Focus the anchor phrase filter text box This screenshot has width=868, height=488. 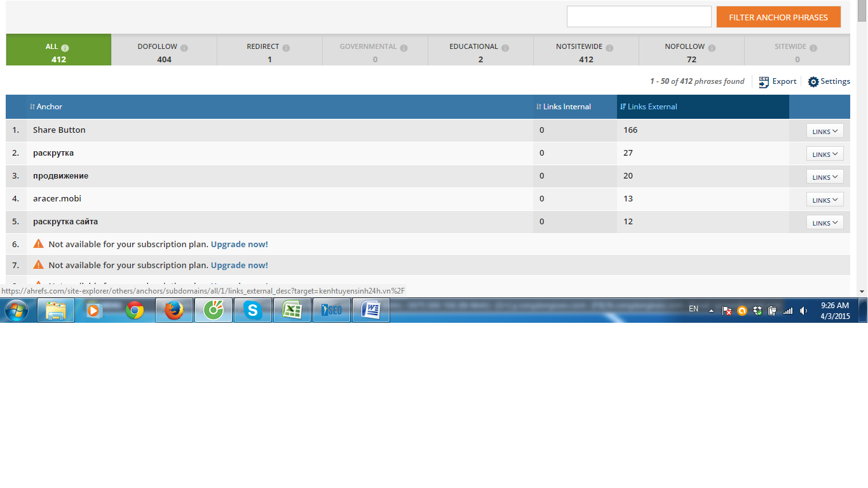(639, 17)
